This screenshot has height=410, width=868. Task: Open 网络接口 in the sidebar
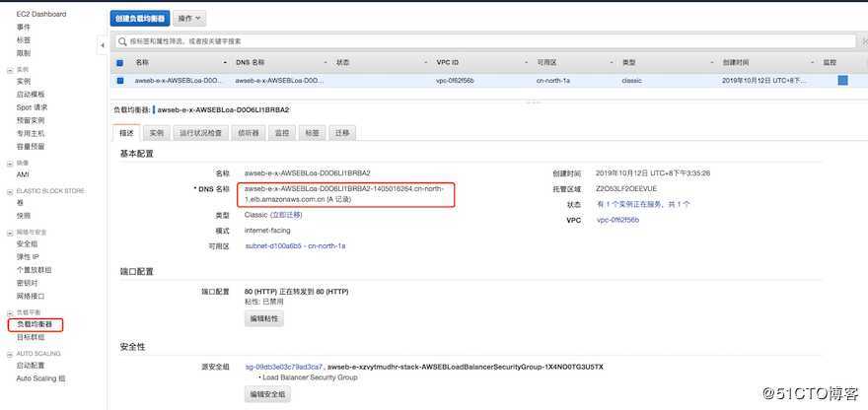pyautogui.click(x=31, y=296)
